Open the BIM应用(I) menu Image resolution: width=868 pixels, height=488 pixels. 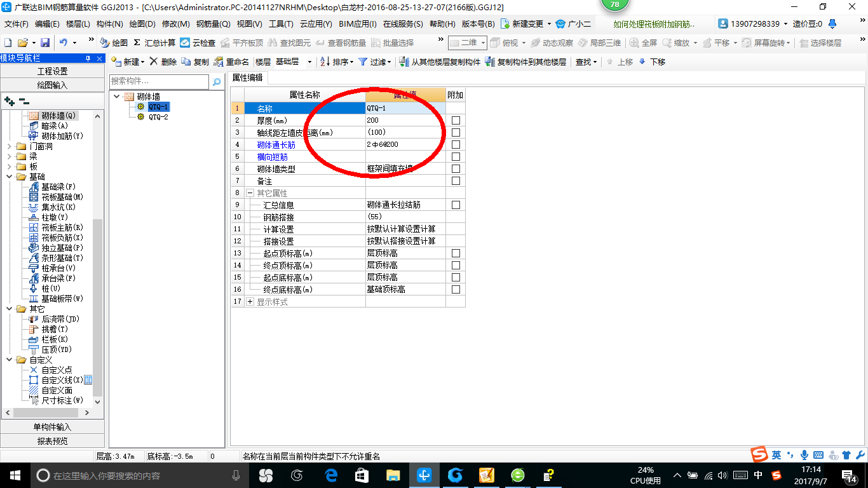click(x=358, y=24)
